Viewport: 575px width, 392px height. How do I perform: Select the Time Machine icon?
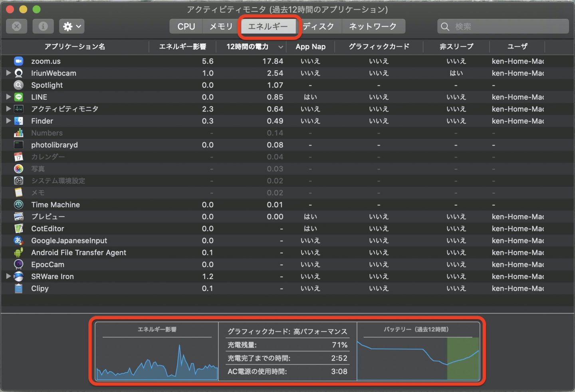[x=18, y=205]
